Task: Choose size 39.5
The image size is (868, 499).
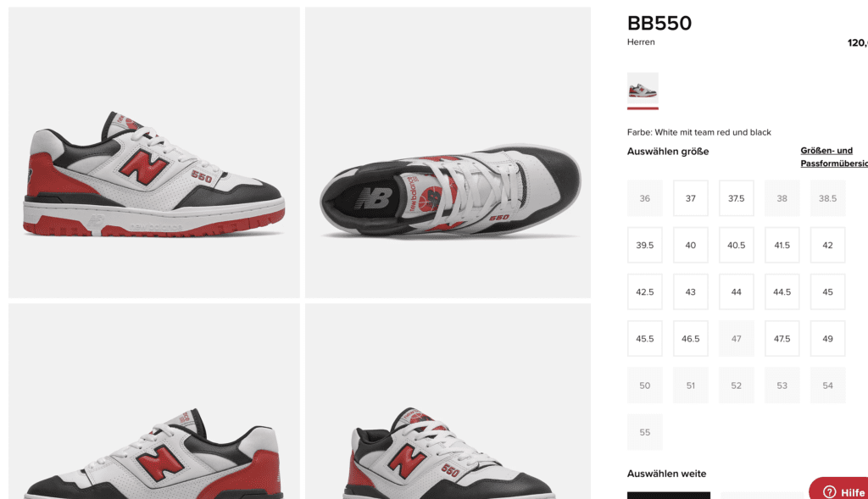Action: (645, 245)
